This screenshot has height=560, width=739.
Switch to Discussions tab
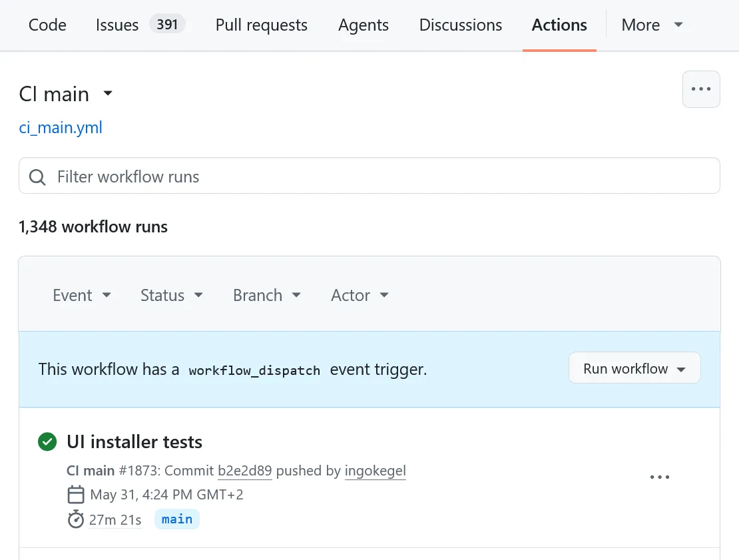461,25
